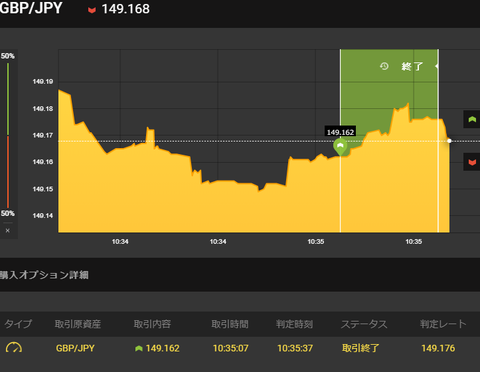This screenshot has width=480, height=372.
Task: Click the 判定レート column header
Action: click(443, 324)
